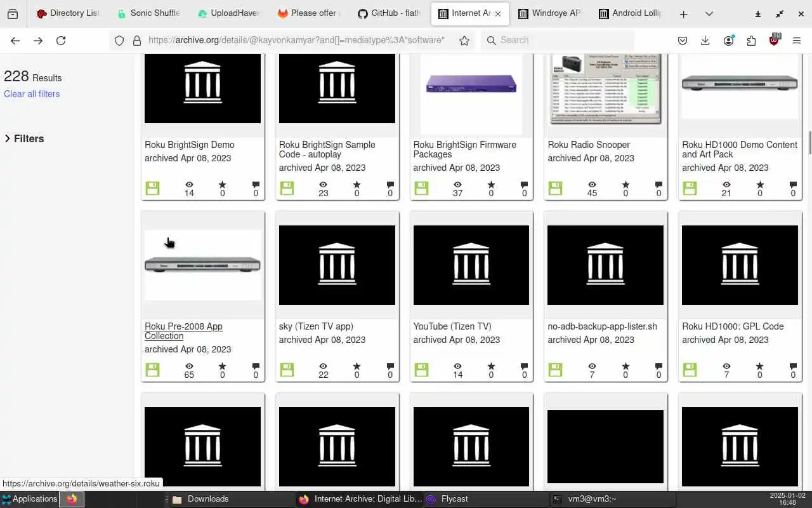Click the browser forward arrow
Image resolution: width=812 pixels, height=508 pixels.
[x=38, y=40]
